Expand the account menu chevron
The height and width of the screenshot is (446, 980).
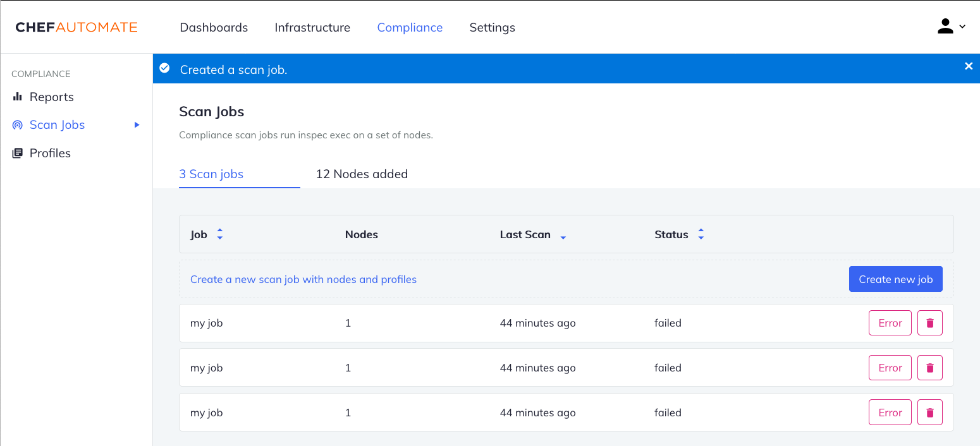962,27
